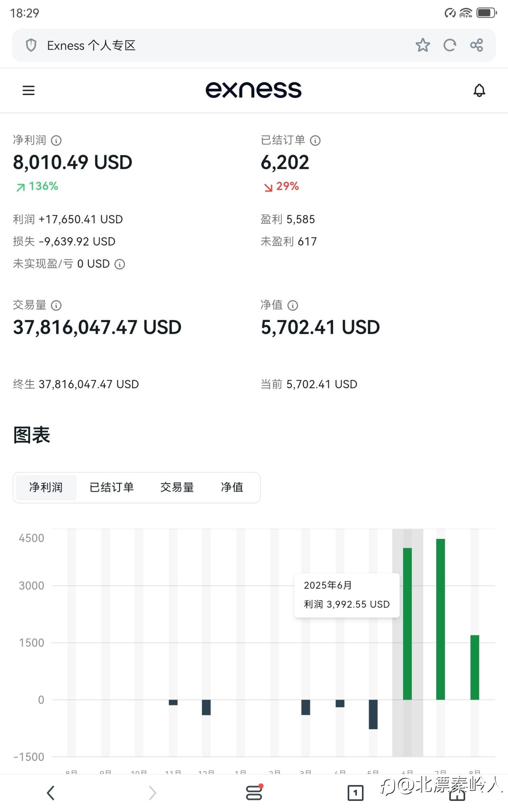The image size is (508, 812).
Task: Tap the address bar page title
Action: click(91, 45)
